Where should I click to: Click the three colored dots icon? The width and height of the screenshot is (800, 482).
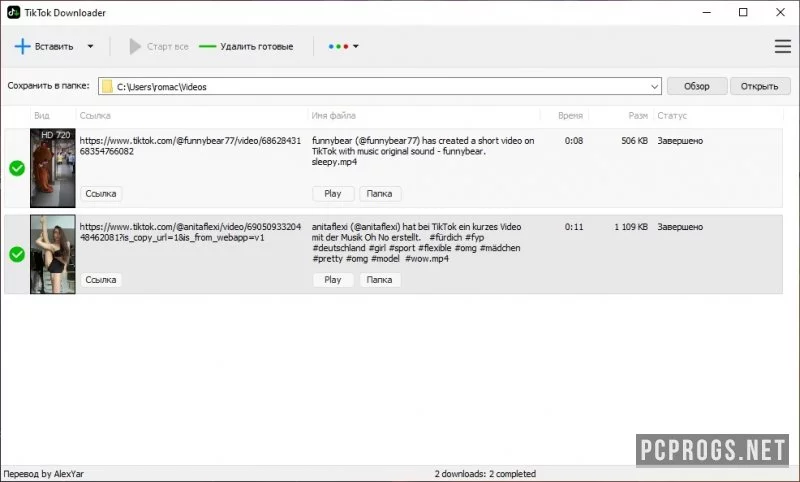tap(338, 46)
